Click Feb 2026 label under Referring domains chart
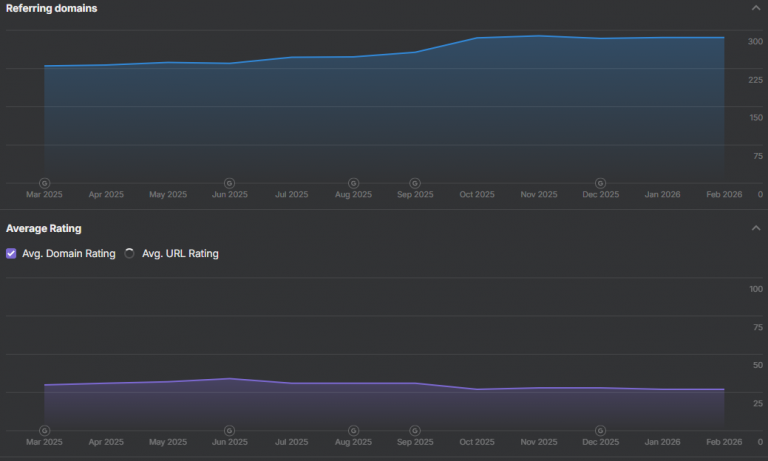Screen dimensions: 768x461 (724, 194)
